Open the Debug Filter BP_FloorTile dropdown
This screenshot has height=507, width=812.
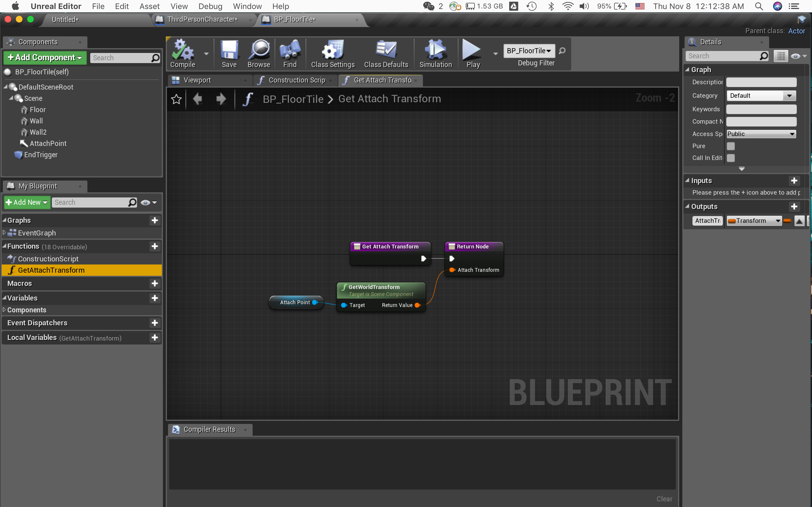529,51
